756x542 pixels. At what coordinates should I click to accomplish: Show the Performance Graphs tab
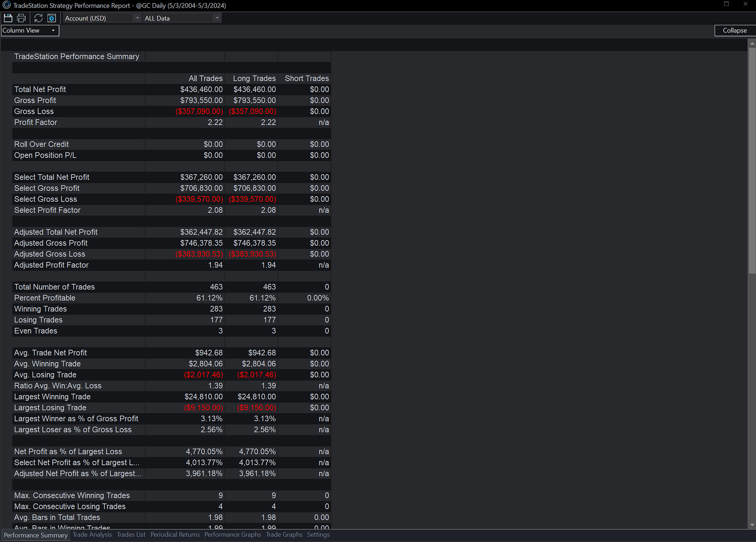pyautogui.click(x=233, y=534)
